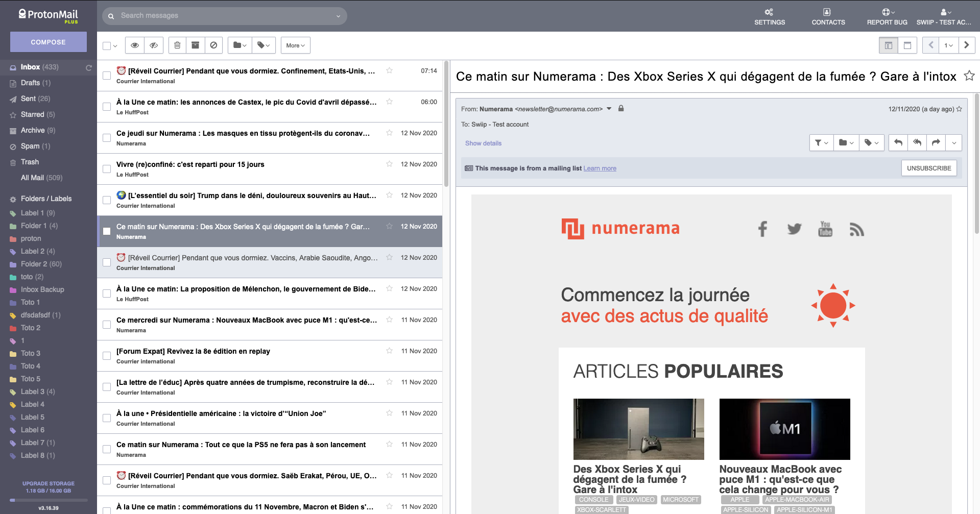The width and height of the screenshot is (980, 514).
Task: Tick checkbox for L'essentiel du soir message
Action: click(107, 200)
